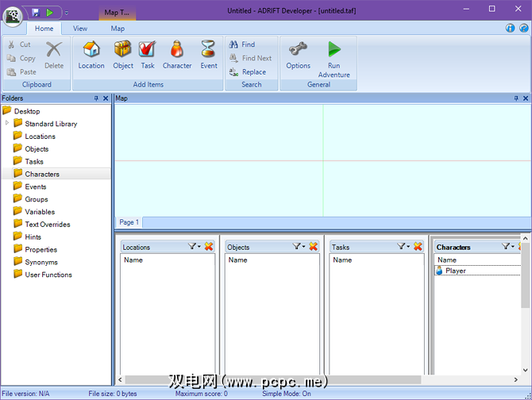Switch to the View ribbon tab
Screen dimensions: 532x400
coord(80,29)
